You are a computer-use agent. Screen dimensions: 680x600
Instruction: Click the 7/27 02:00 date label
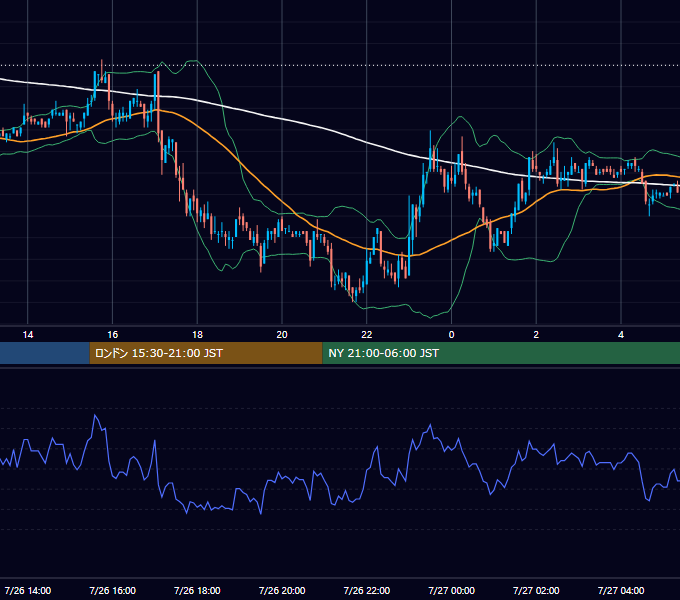(536, 590)
